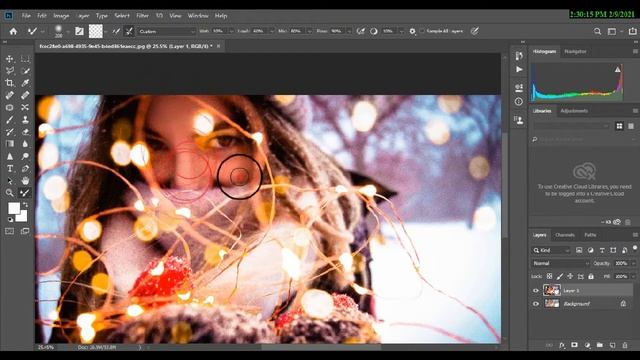Open the Info panel icon
640x360 pixels.
[519, 101]
